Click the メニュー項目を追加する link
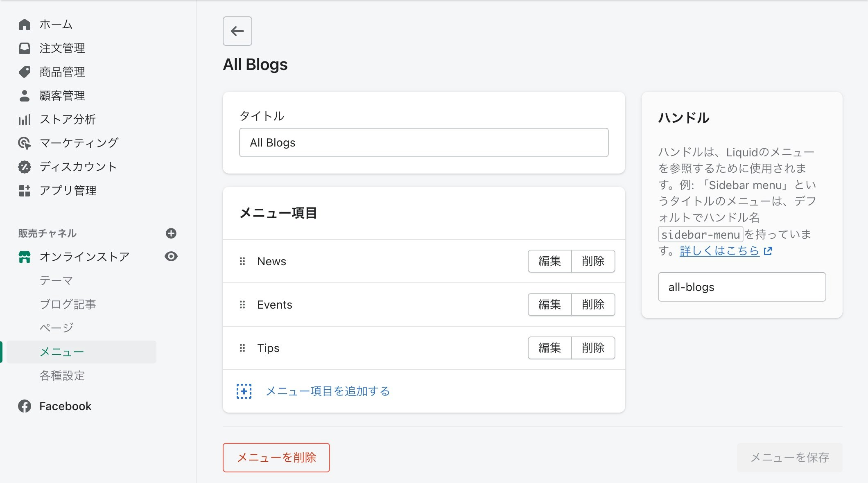The image size is (868, 483). coord(328,391)
